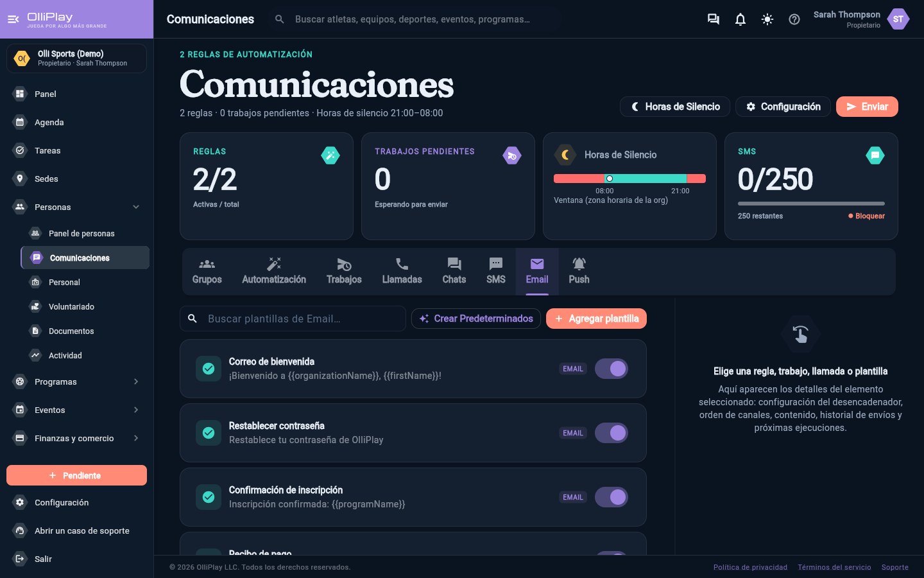This screenshot has height=578, width=924.
Task: Select Restablecer contraseña template title
Action: (x=277, y=426)
